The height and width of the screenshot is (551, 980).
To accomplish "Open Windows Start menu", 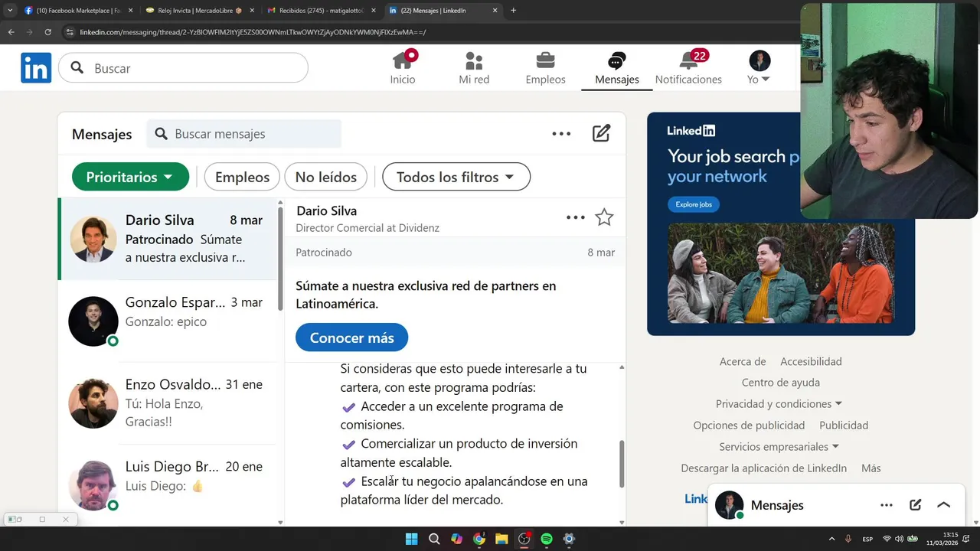I will tap(411, 539).
